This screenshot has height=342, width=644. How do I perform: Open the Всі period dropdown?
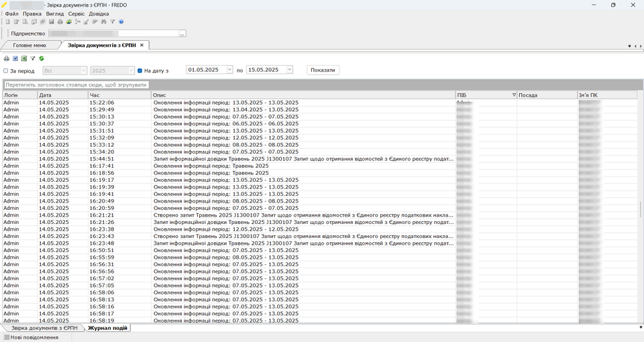coord(84,70)
